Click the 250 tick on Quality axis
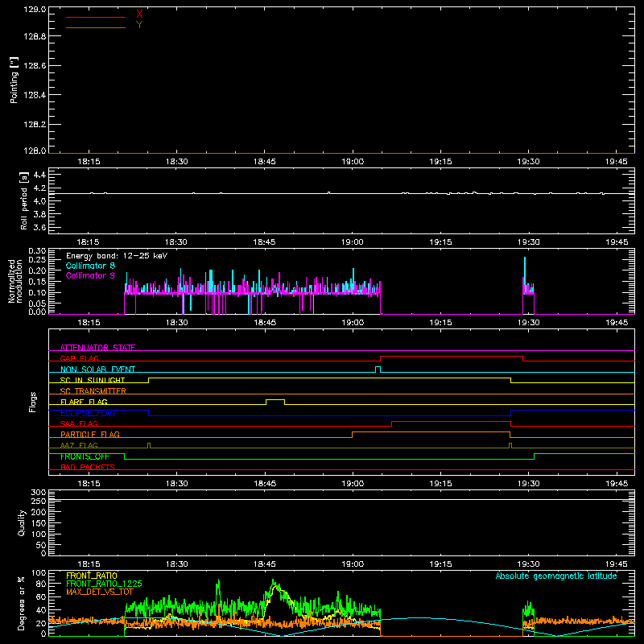The image size is (644, 644). 39,502
